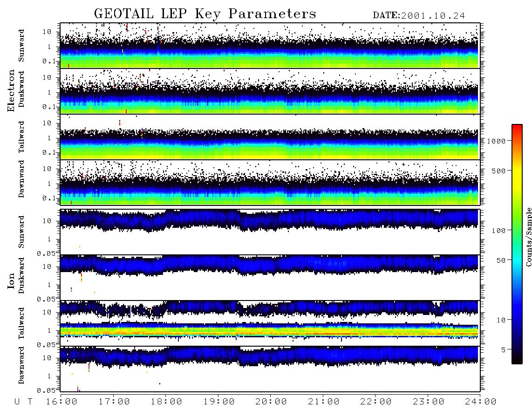The image size is (532, 410).
Task: Click the 24:00 time tick label
Action: pos(481,402)
